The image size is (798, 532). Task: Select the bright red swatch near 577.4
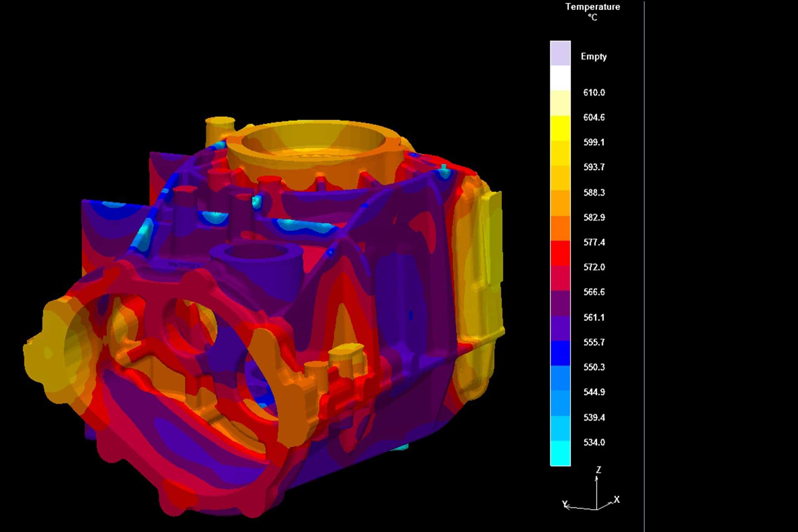pyautogui.click(x=560, y=253)
